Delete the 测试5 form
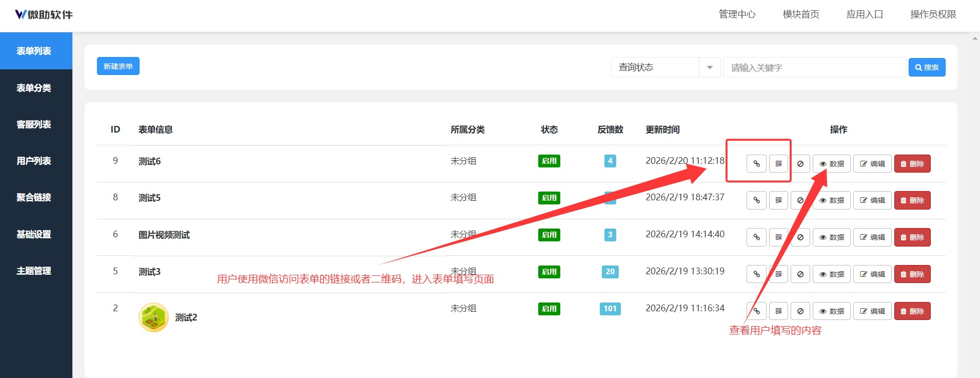Screen dimensions: 980x378 coord(912,200)
